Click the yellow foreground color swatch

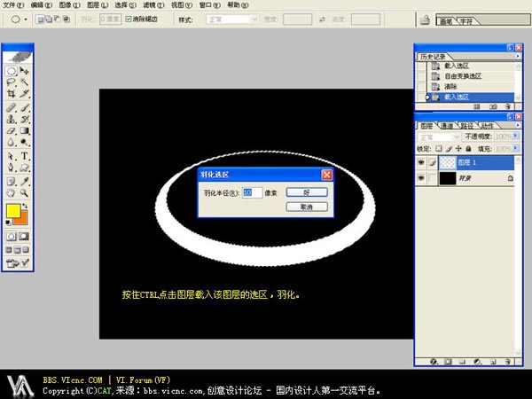click(13, 212)
